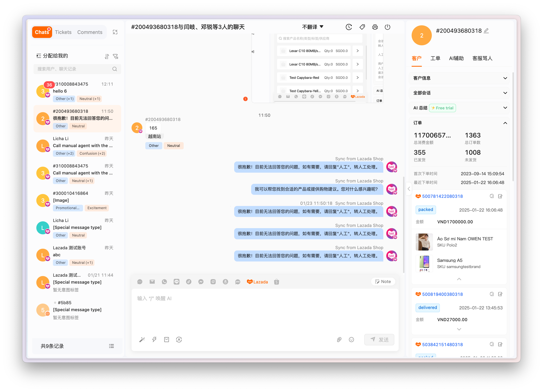
Task: Open the Áo Sơ mi Nam product thumbnail
Action: coord(424,242)
